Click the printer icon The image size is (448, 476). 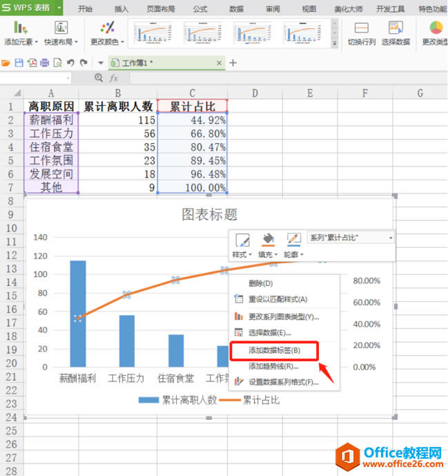(x=45, y=63)
